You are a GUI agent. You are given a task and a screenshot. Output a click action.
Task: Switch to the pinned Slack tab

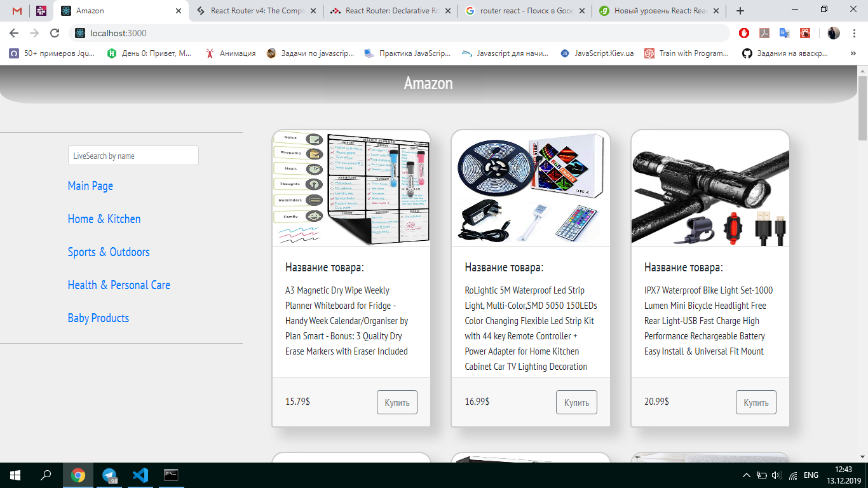coord(41,11)
